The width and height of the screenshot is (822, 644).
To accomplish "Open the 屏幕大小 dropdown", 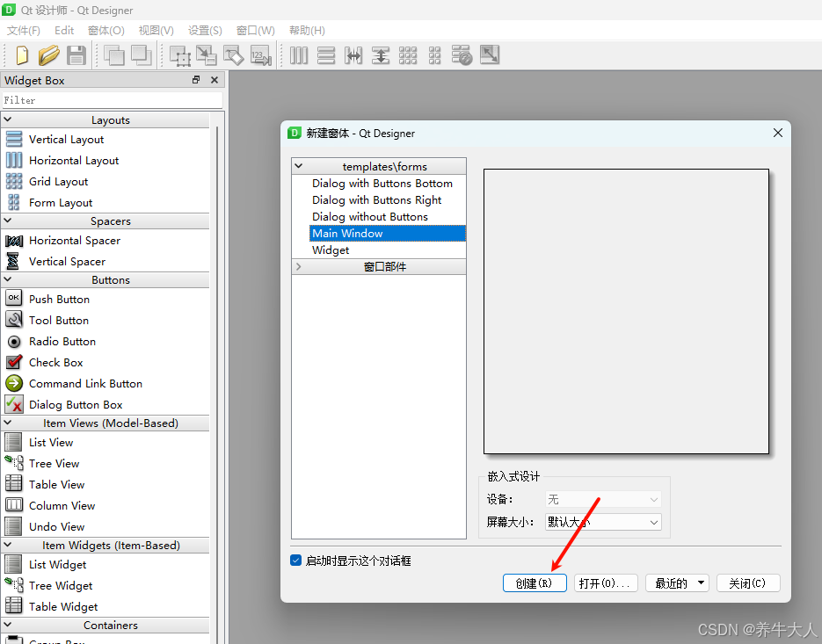I will [x=603, y=522].
